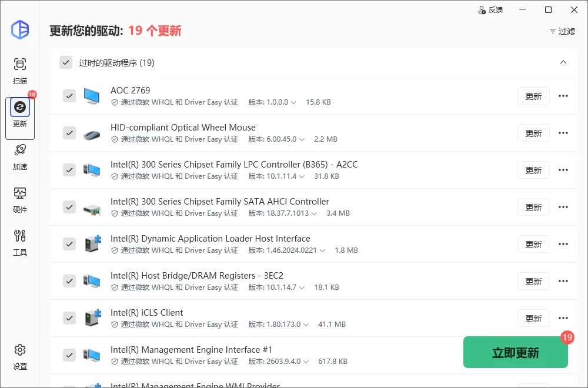
Task: Open the 硬件 hardware info section
Action: [x=20, y=200]
